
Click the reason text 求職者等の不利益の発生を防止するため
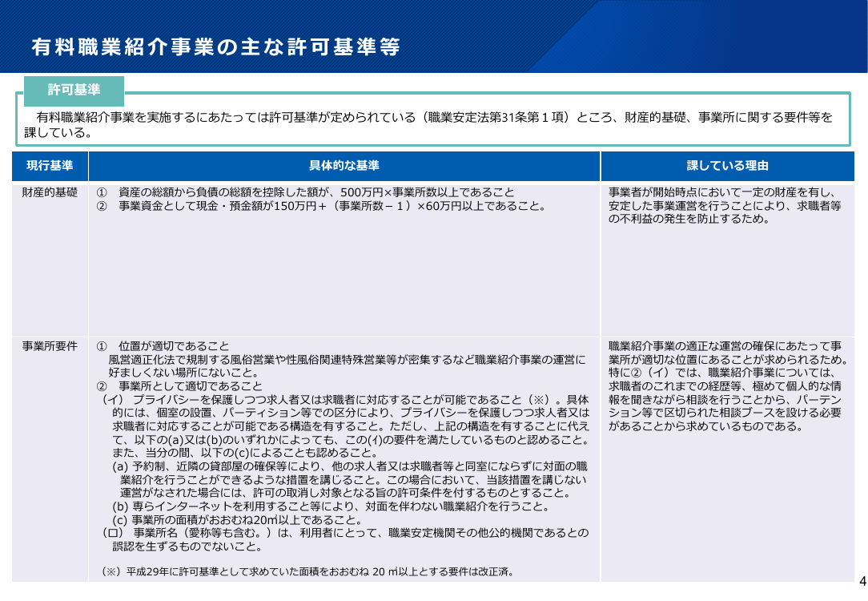(725, 205)
